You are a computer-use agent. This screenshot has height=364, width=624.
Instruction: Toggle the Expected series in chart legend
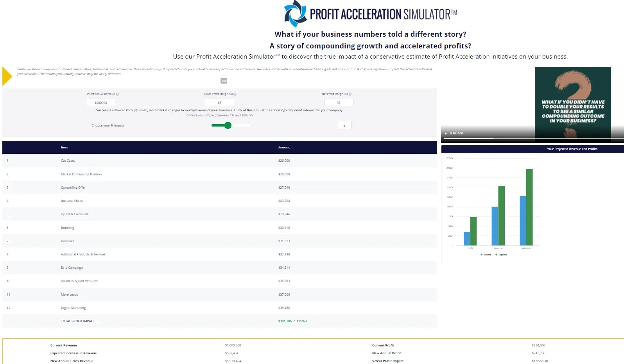(501, 255)
